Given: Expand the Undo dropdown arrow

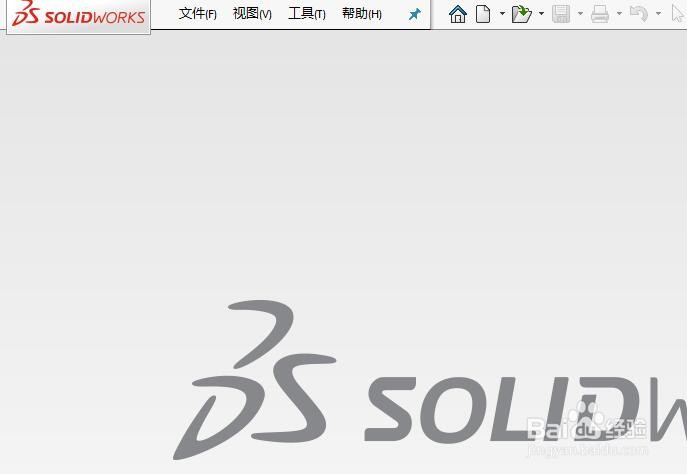Looking at the screenshot, I should (658, 14).
